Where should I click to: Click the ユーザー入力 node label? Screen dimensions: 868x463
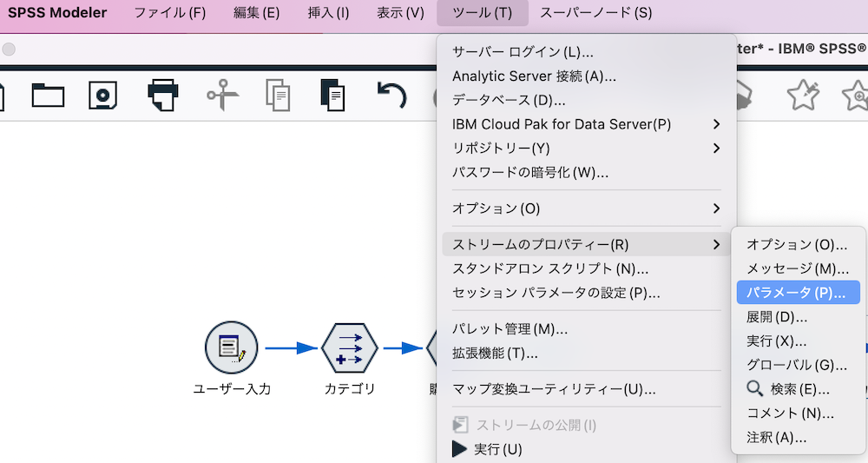pos(232,389)
